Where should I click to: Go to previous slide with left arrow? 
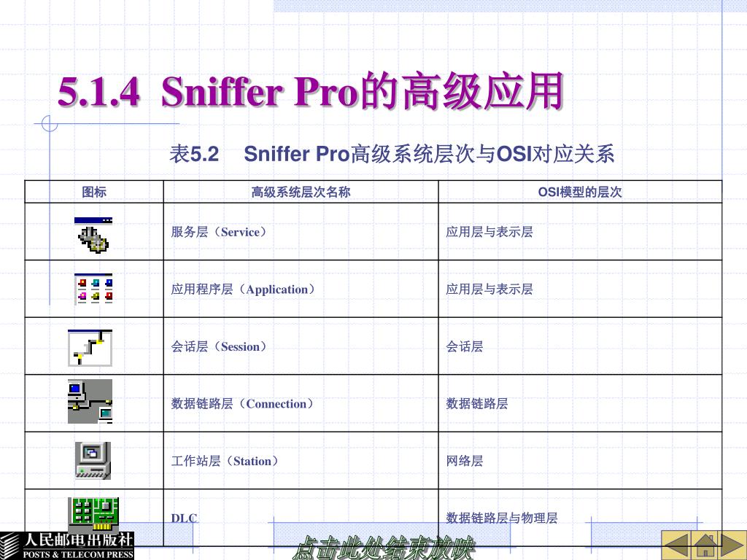676,545
